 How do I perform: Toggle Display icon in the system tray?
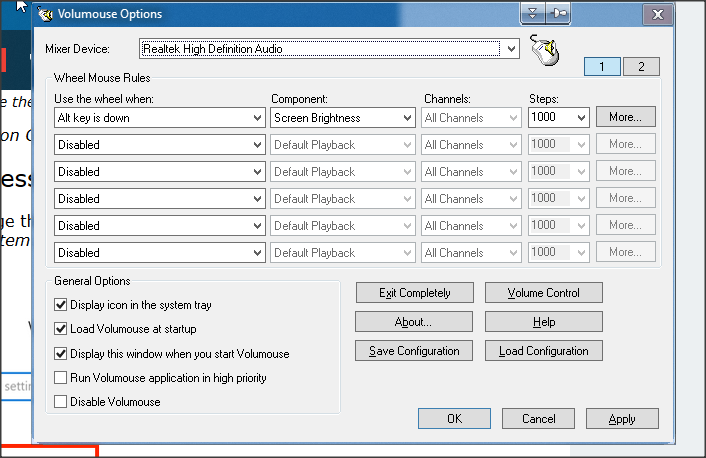tap(60, 305)
